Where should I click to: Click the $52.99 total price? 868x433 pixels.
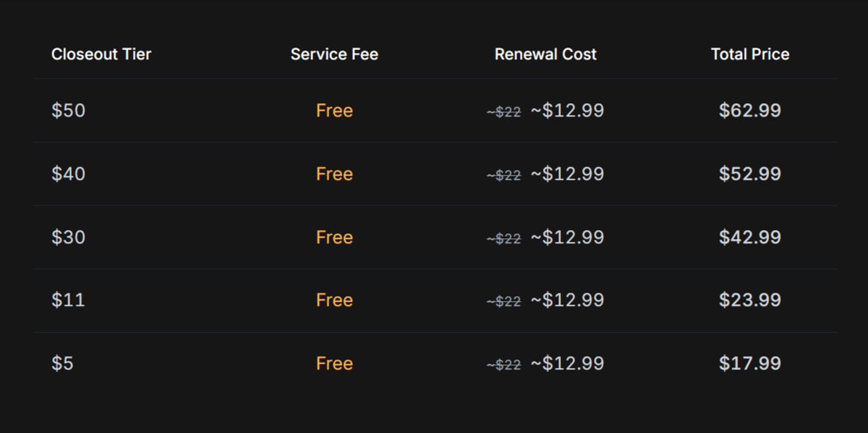(750, 174)
